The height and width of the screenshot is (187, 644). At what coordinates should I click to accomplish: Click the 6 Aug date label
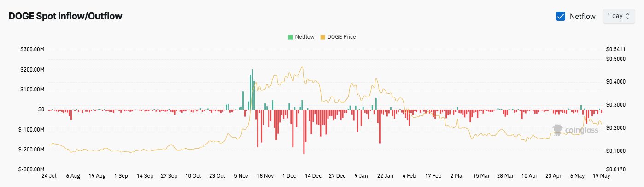pos(73,176)
